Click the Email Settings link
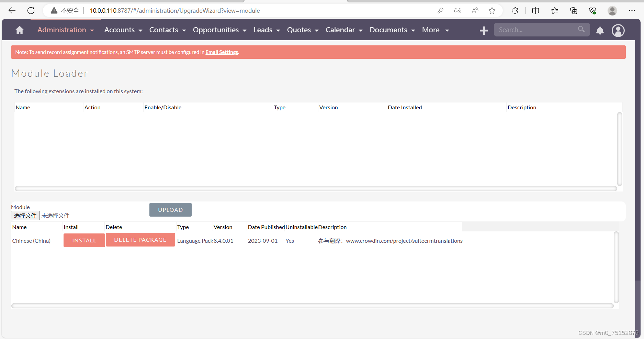Viewport: 644px width, 339px height. tap(222, 52)
